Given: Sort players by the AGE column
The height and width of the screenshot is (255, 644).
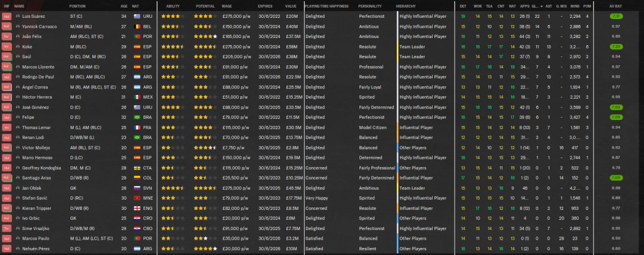Looking at the screenshot, I should (124, 7).
